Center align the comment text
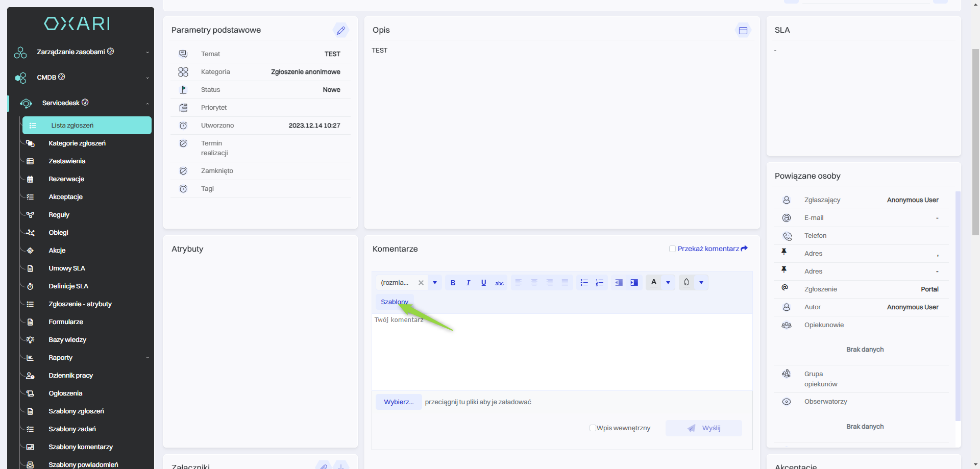The width and height of the screenshot is (980, 469). point(534,283)
